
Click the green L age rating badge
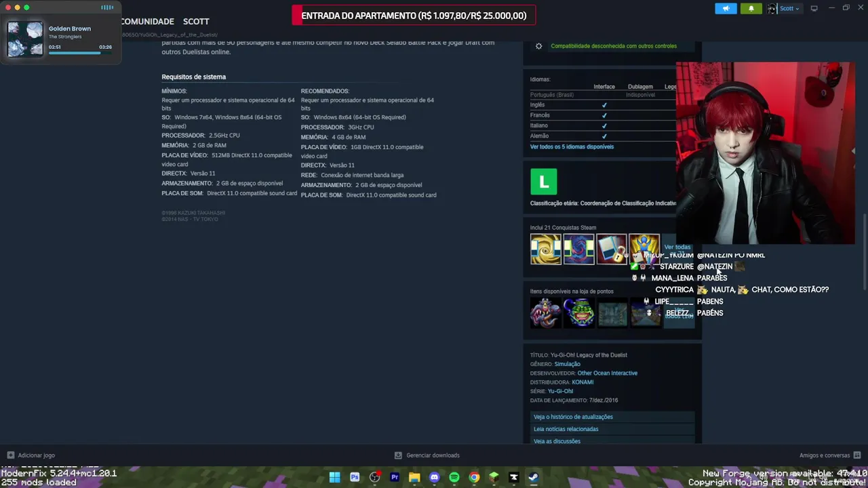pyautogui.click(x=543, y=182)
